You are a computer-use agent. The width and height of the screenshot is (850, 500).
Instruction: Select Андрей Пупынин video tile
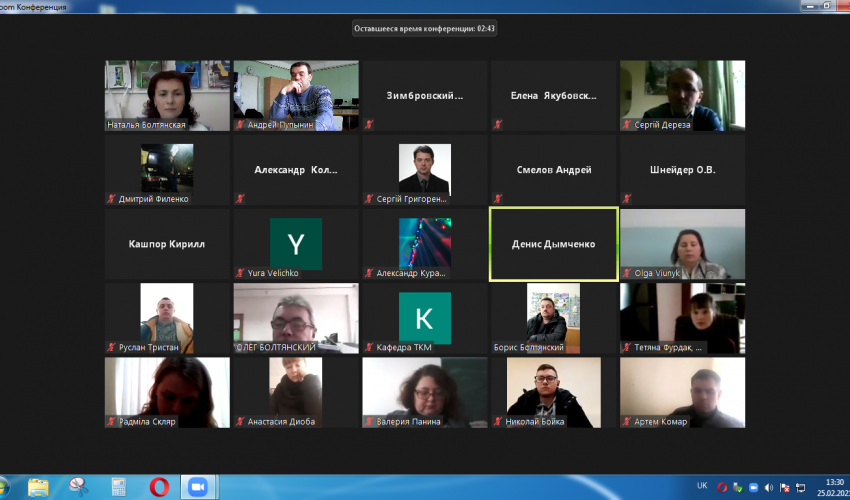pos(296,95)
